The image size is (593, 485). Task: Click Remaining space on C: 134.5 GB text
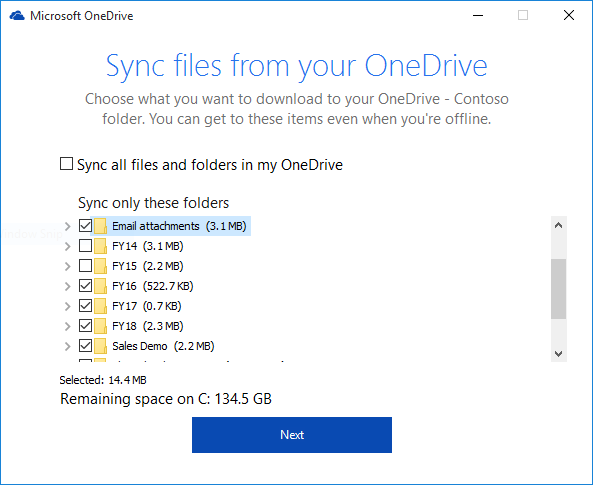coord(166,399)
